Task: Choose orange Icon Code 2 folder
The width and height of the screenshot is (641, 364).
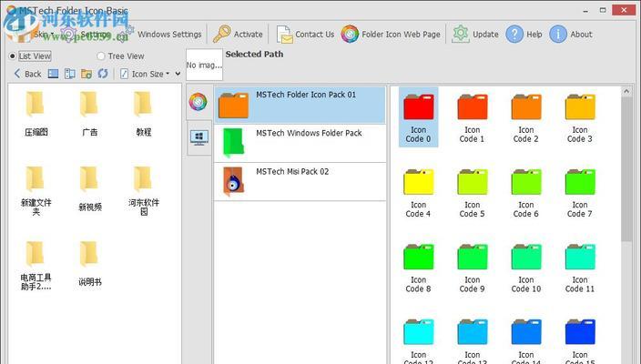Action: tap(526, 117)
